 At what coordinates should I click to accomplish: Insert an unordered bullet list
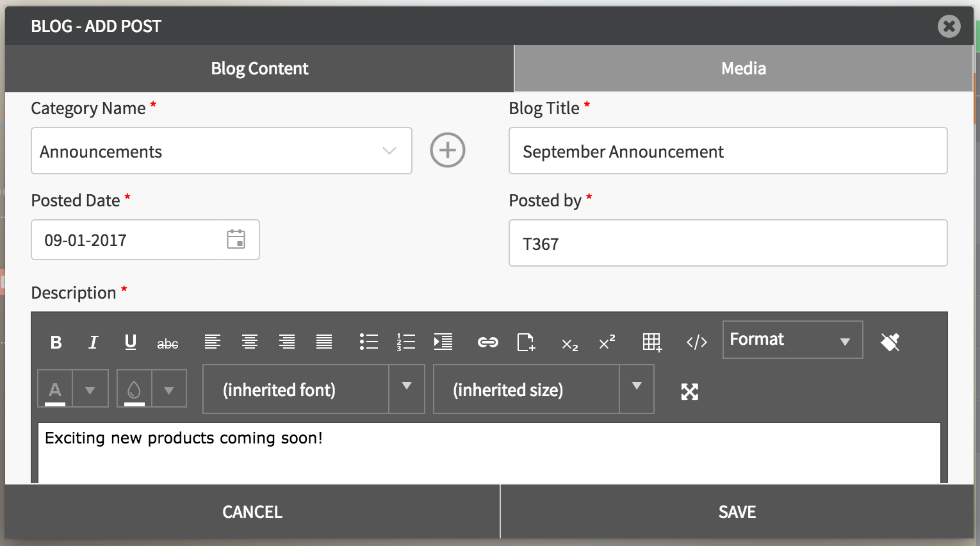coord(369,342)
